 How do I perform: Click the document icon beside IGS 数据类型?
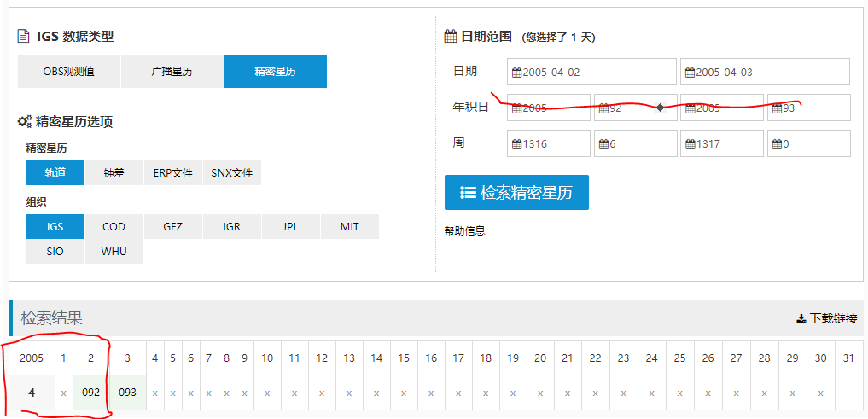(23, 37)
